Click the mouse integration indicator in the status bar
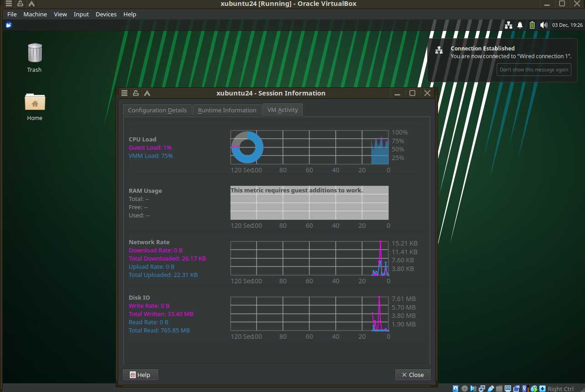Viewport: 585px width, 392px height. [x=534, y=388]
